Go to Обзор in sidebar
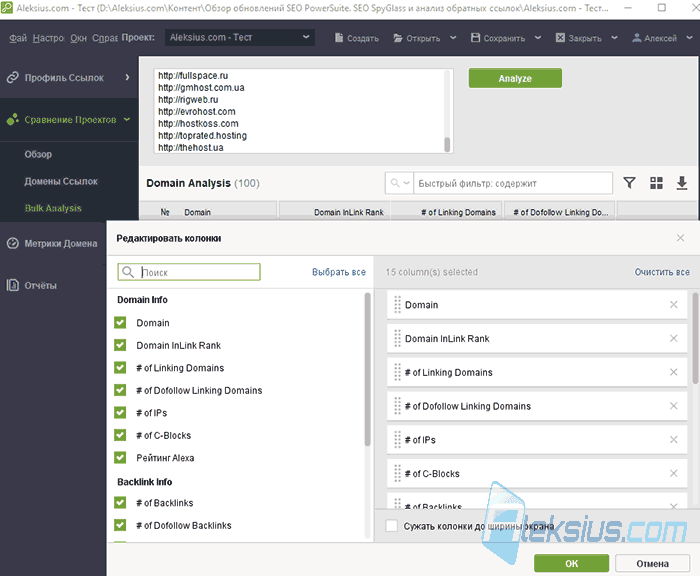The height and width of the screenshot is (576, 700). coord(38,154)
